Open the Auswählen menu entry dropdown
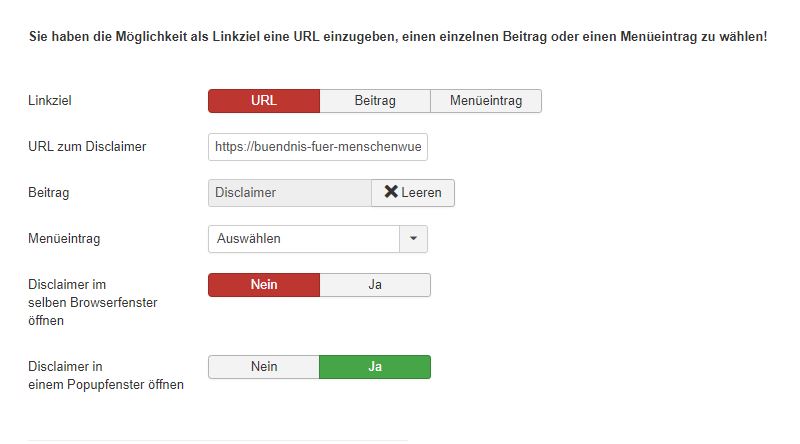The width and height of the screenshot is (800, 444). [x=304, y=239]
